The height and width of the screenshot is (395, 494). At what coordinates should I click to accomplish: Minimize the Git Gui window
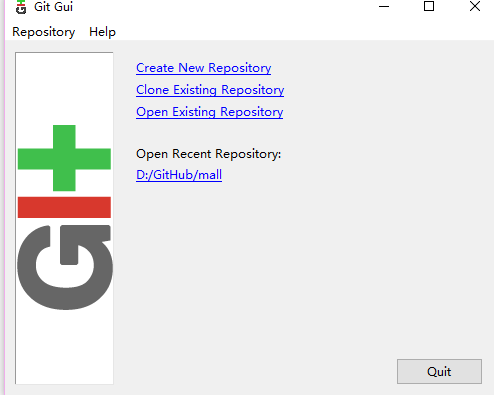[384, 6]
